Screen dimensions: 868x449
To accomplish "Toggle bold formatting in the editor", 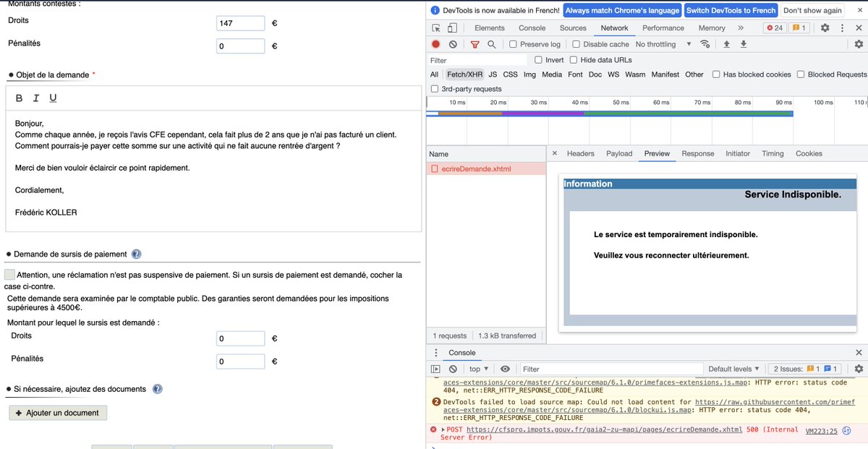I will pos(20,98).
